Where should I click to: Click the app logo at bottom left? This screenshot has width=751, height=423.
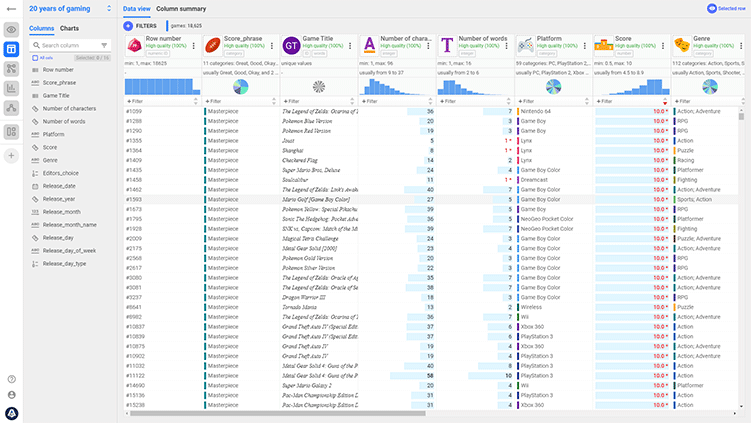point(11,413)
